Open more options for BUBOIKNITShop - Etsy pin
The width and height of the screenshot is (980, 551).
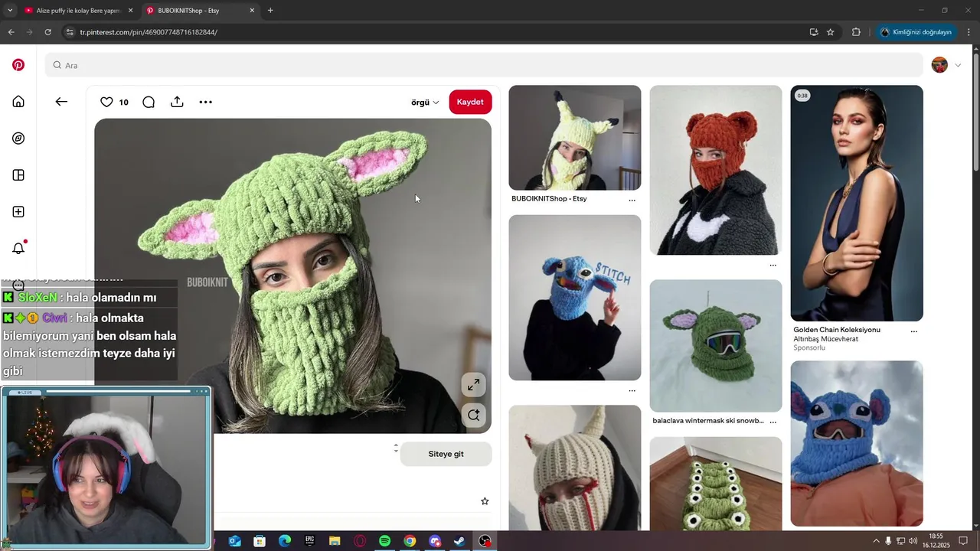tap(632, 200)
